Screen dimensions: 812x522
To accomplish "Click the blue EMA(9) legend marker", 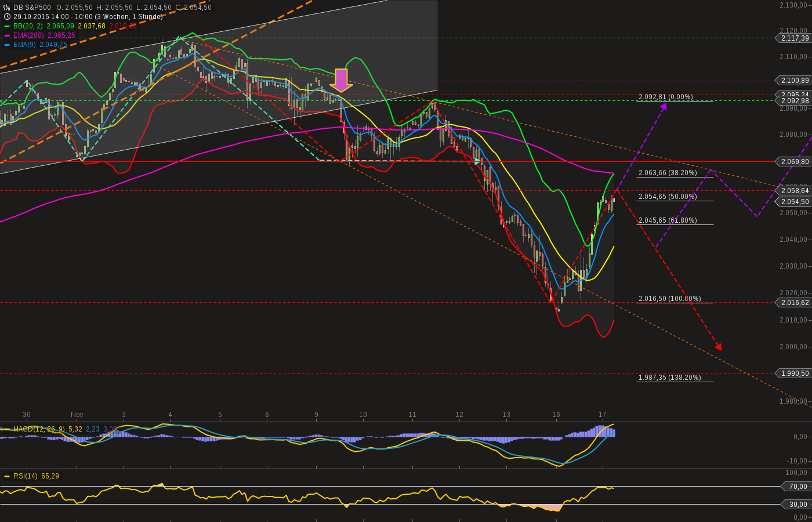I will point(7,45).
